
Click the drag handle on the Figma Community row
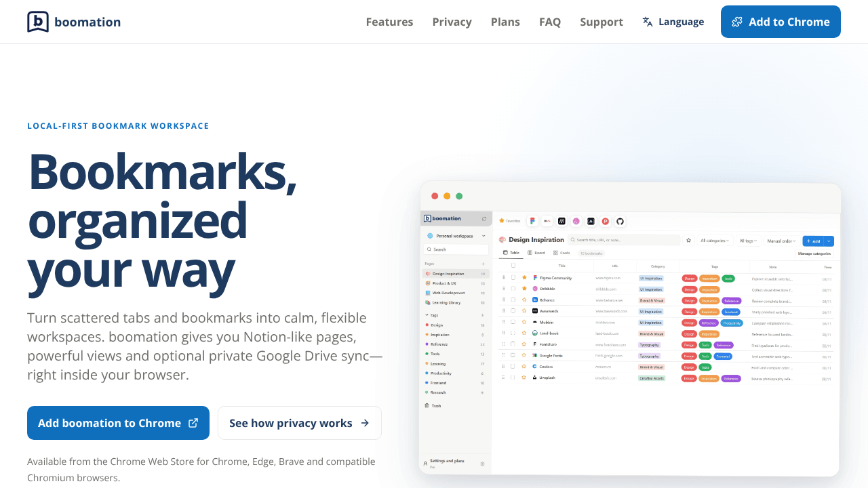[504, 278]
